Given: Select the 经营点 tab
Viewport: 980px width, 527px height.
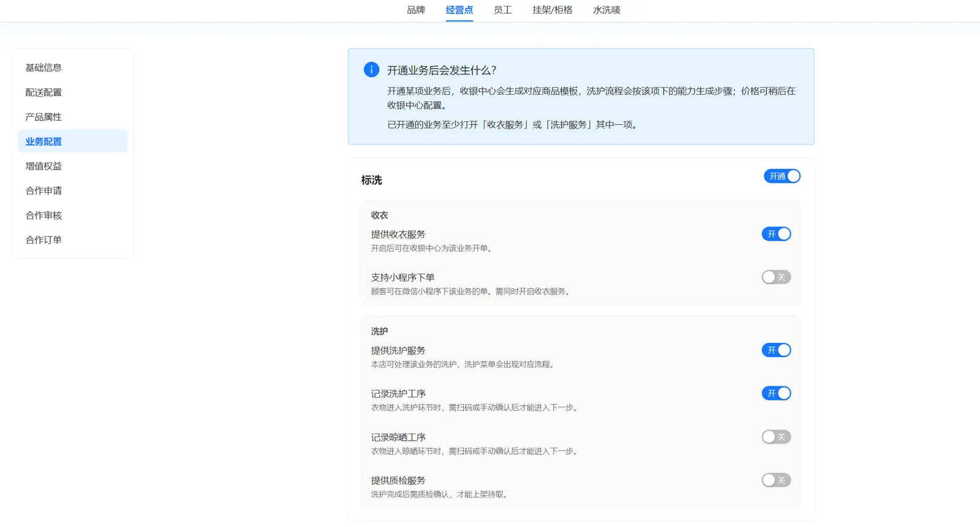Looking at the screenshot, I should click(459, 10).
